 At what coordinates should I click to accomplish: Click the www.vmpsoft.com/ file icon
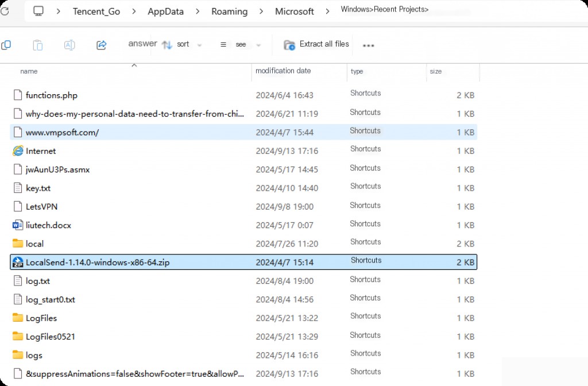pos(18,133)
